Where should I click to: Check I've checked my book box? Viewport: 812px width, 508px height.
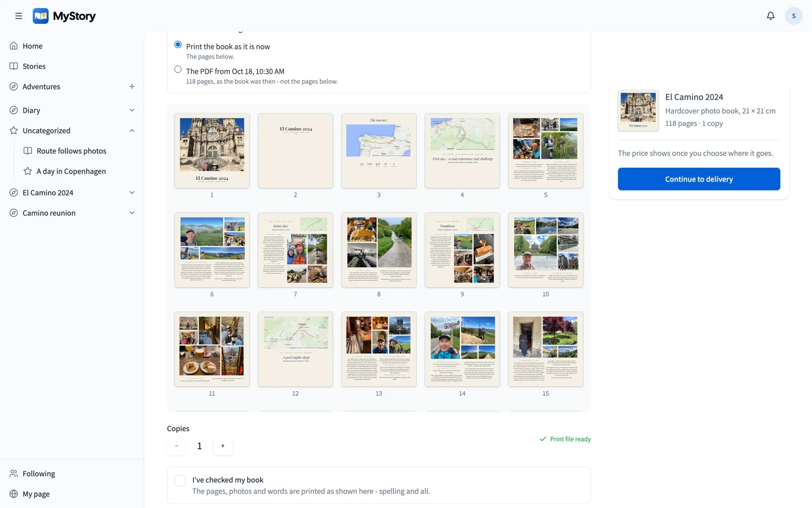point(180,481)
